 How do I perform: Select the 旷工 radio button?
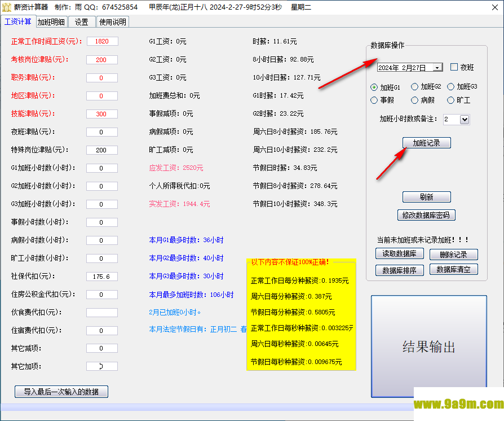point(450,100)
